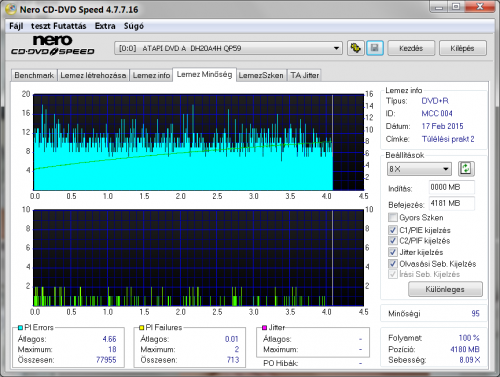
Task: Open the Fájl menu
Action: point(16,26)
